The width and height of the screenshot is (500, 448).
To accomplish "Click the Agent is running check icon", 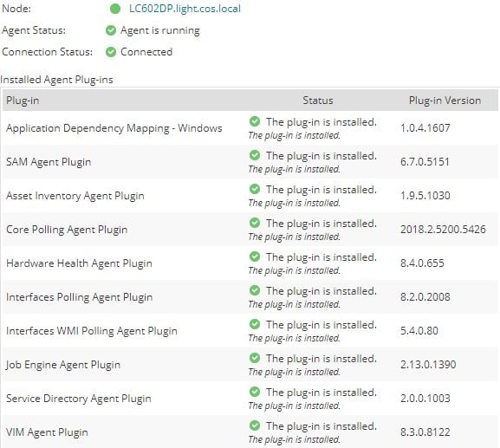I will point(111,30).
